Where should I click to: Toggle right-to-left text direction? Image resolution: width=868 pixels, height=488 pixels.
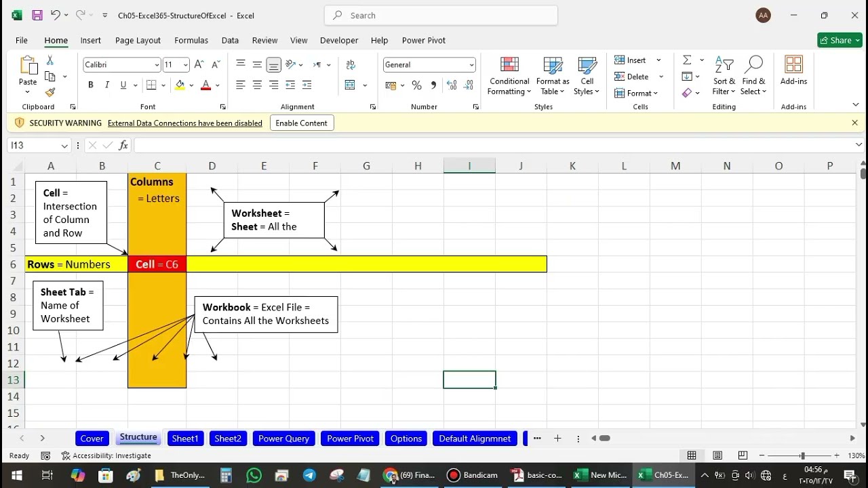click(317, 64)
